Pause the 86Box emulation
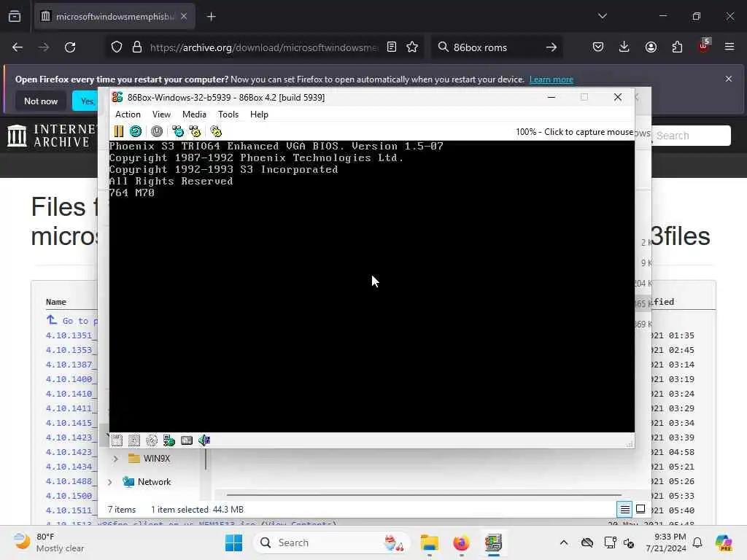This screenshot has width=747, height=560. (x=119, y=131)
